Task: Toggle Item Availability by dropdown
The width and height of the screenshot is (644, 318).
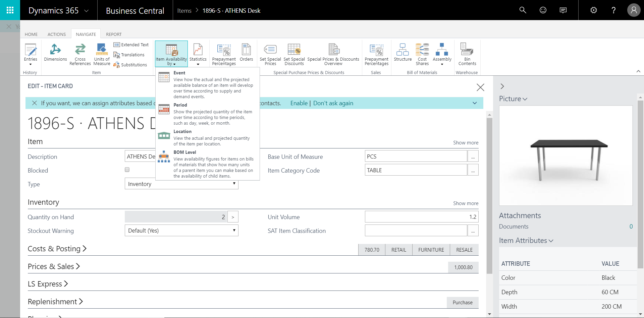Action: (x=171, y=54)
